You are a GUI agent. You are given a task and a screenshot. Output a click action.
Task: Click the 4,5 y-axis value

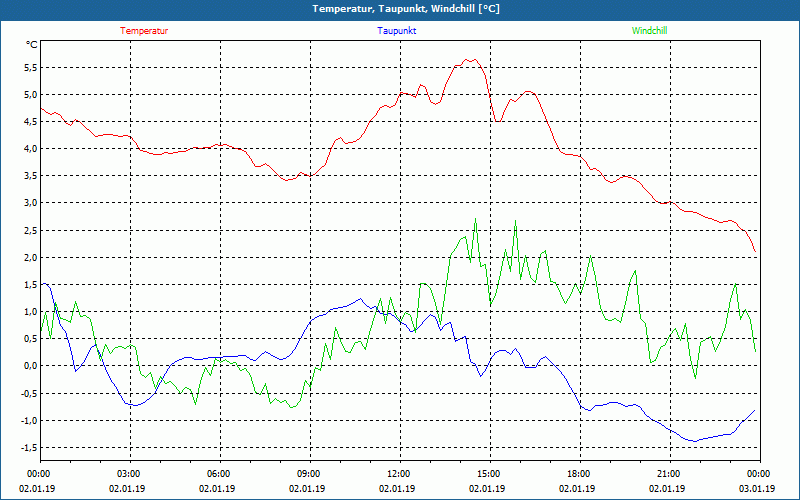coord(30,121)
